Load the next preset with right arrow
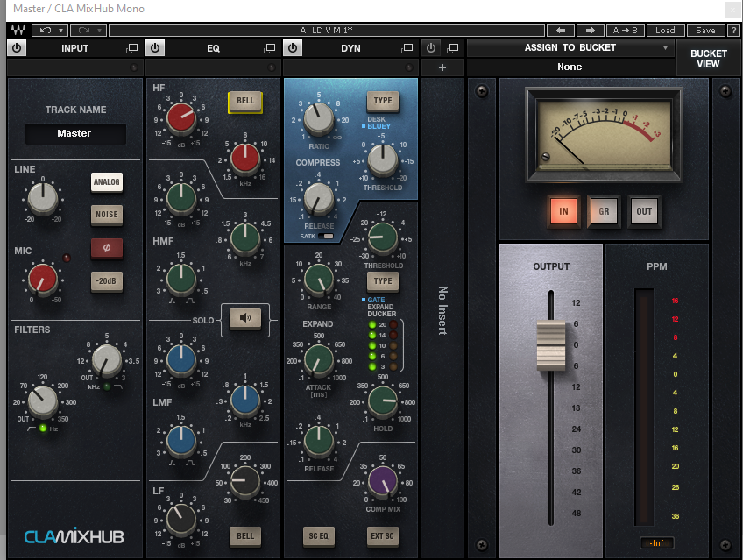 click(590, 30)
